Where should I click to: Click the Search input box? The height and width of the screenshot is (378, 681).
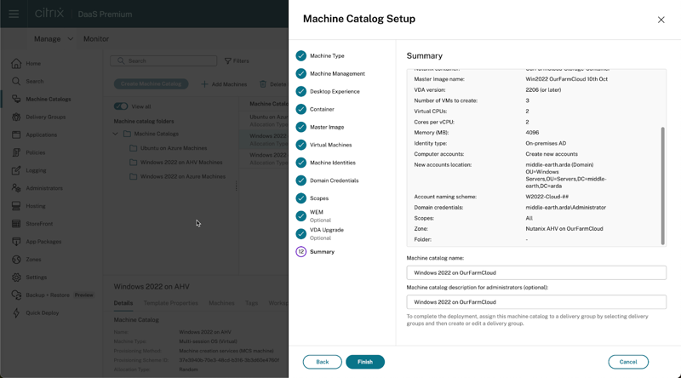click(164, 61)
